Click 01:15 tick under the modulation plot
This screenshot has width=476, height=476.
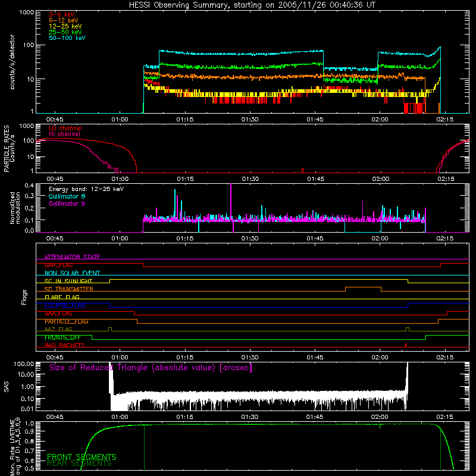pyautogui.click(x=185, y=239)
